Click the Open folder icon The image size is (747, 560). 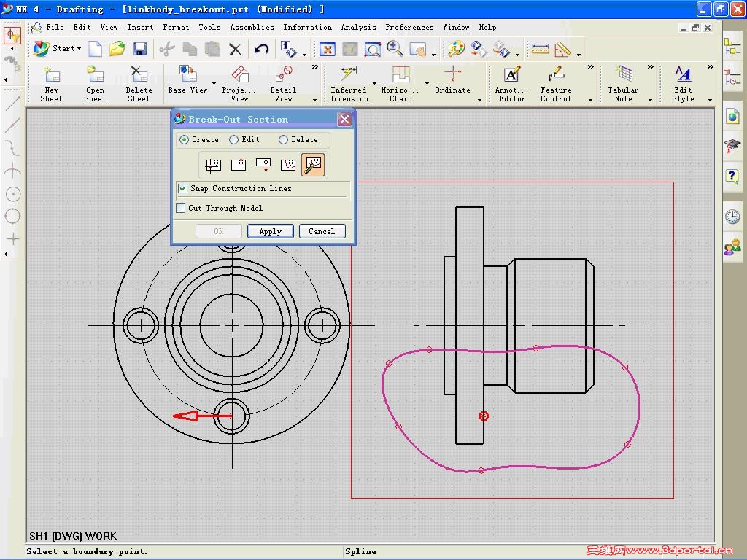pos(117,49)
